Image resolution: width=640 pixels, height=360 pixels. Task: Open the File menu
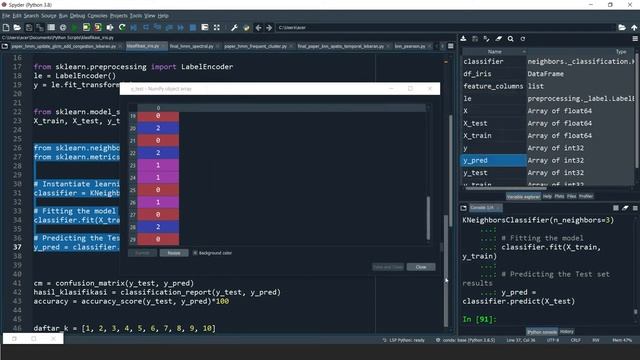coord(6,16)
